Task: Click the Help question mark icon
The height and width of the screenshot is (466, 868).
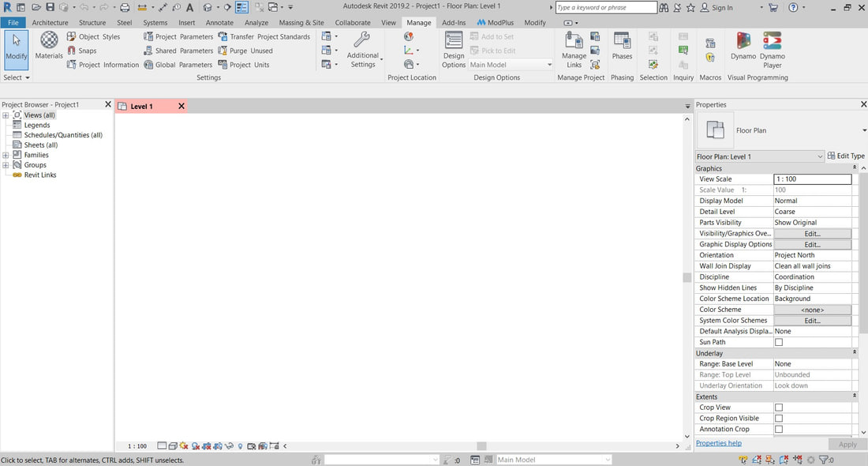Action: (x=793, y=7)
